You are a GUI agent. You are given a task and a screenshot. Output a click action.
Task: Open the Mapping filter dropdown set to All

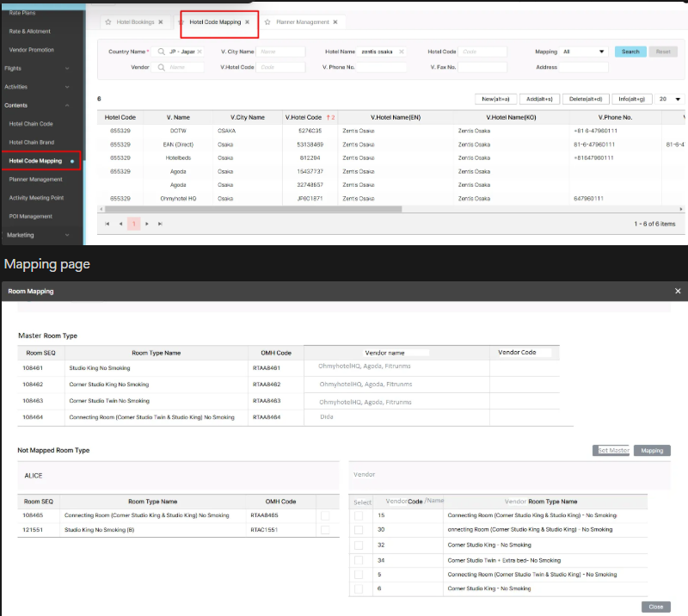pos(584,52)
